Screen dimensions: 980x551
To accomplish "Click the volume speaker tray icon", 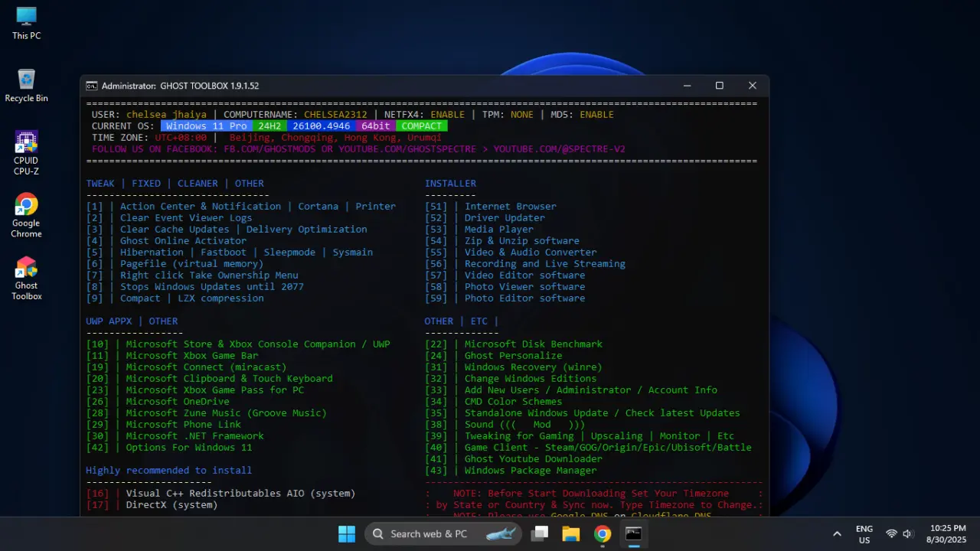I will pos(908,533).
